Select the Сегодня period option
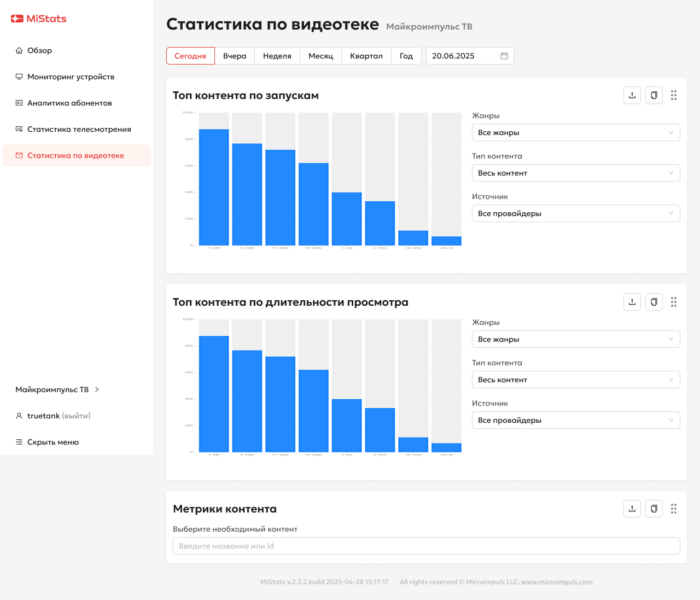700x600 pixels. [x=190, y=56]
